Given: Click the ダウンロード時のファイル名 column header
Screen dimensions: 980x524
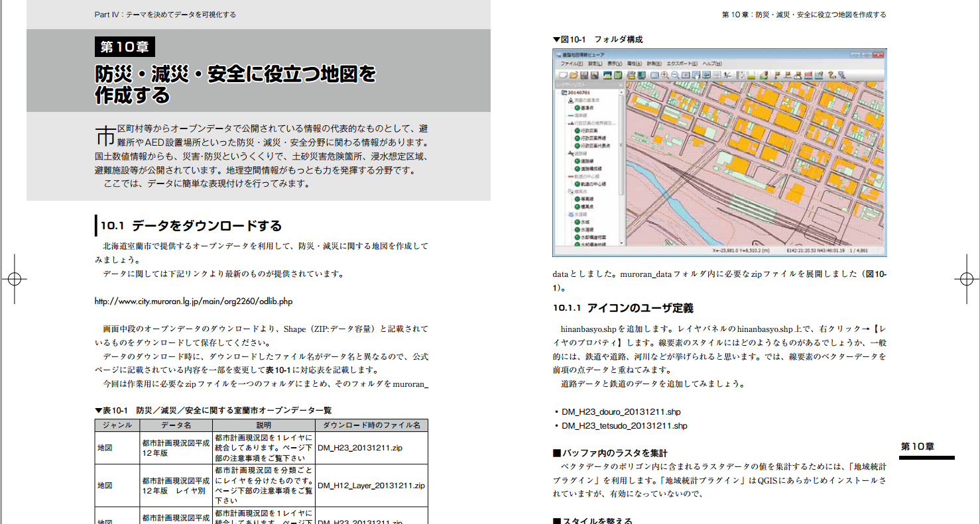Looking at the screenshot, I should (x=371, y=425).
